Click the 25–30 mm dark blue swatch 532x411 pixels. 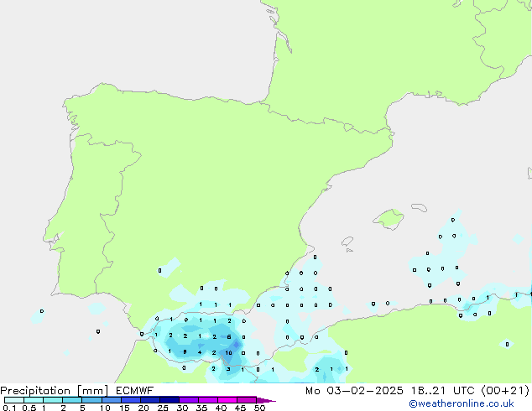point(170,400)
